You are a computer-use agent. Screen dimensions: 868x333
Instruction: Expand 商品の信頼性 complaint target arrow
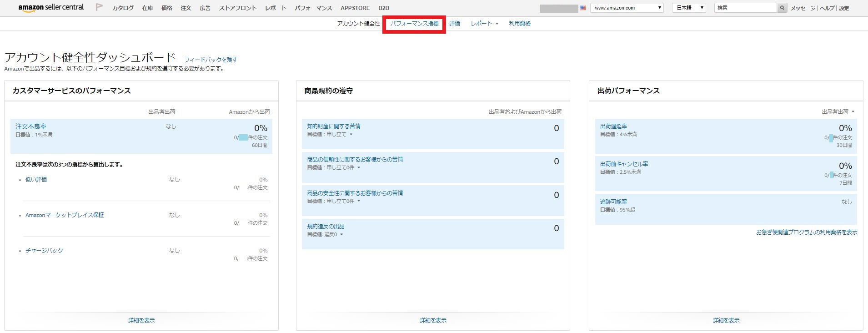(x=359, y=168)
